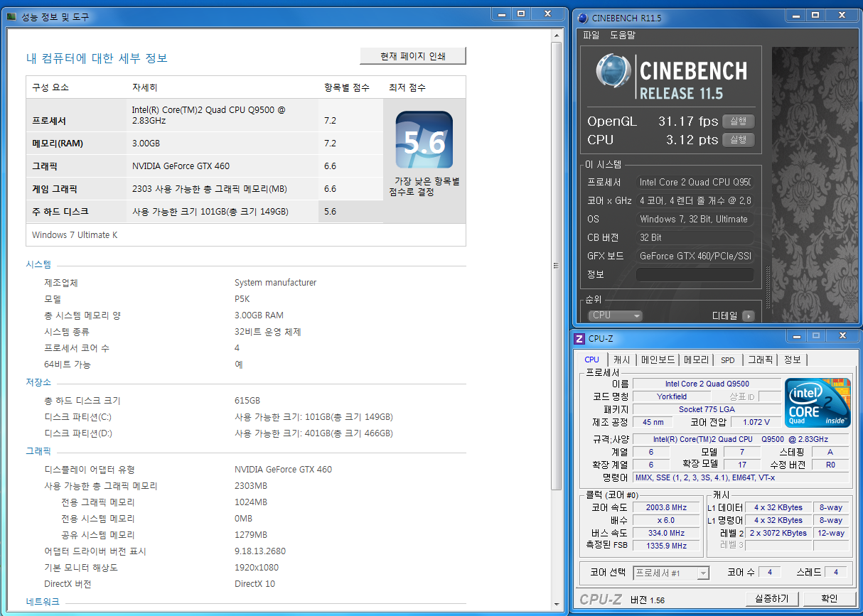Click the 1.072 V core voltage field
Viewport: 863px width, 616px height.
pos(756,422)
